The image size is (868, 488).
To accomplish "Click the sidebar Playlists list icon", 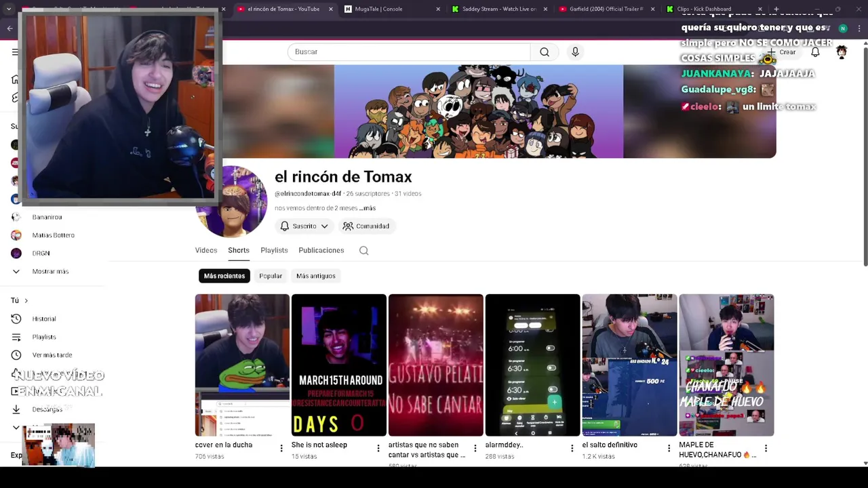I will (16, 337).
